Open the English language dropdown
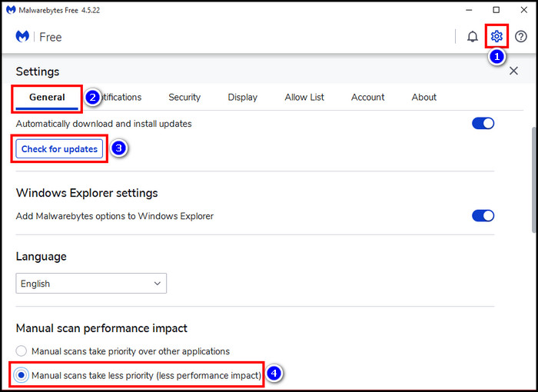 [91, 283]
